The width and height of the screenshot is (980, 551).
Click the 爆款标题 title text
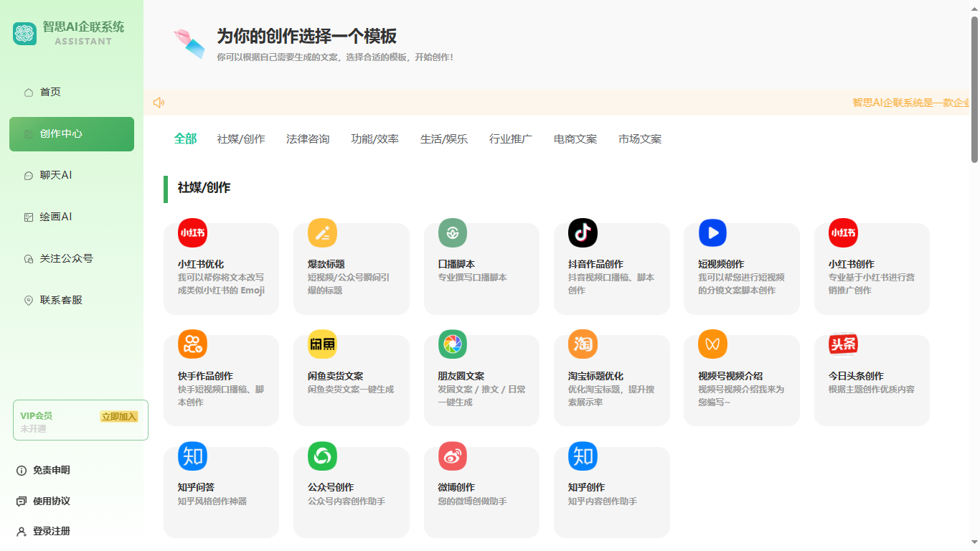(x=326, y=264)
